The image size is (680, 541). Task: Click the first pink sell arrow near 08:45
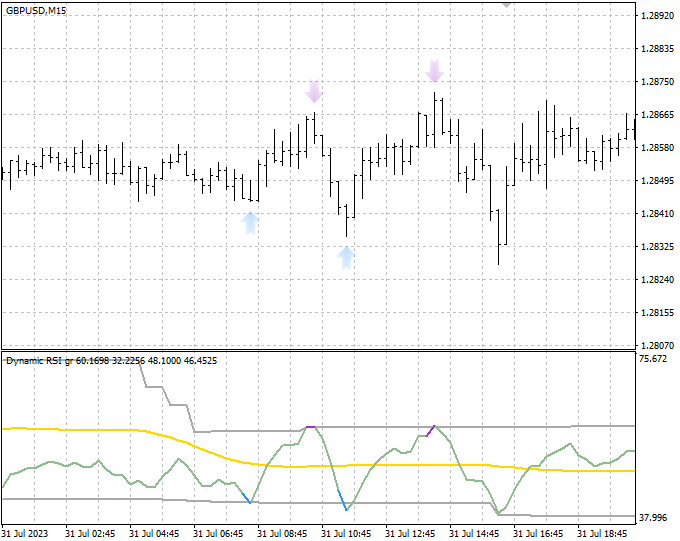pos(314,92)
